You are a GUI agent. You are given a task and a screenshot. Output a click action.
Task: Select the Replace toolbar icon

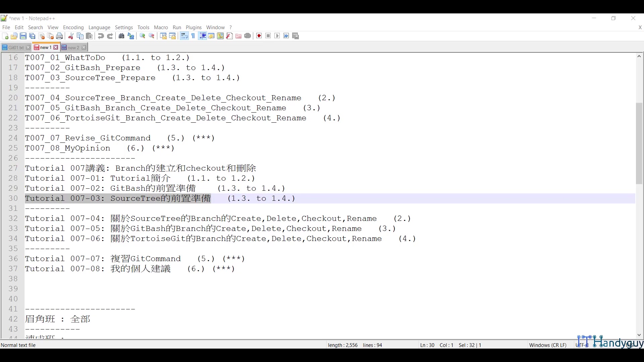click(131, 36)
